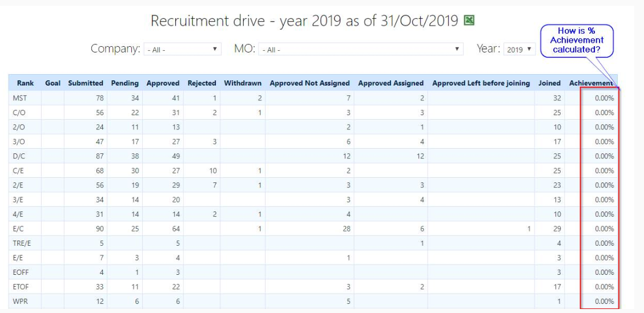
Task: Click the Rank column header
Action: click(x=26, y=83)
